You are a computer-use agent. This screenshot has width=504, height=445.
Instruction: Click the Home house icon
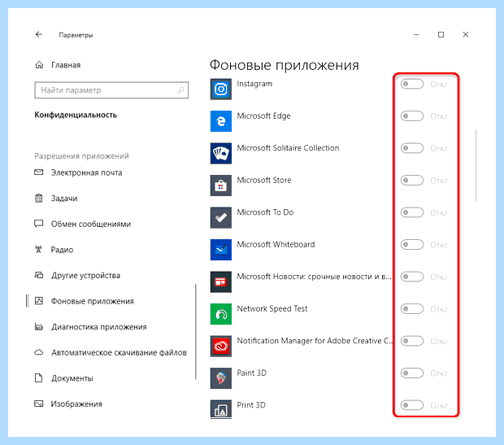[x=39, y=65]
